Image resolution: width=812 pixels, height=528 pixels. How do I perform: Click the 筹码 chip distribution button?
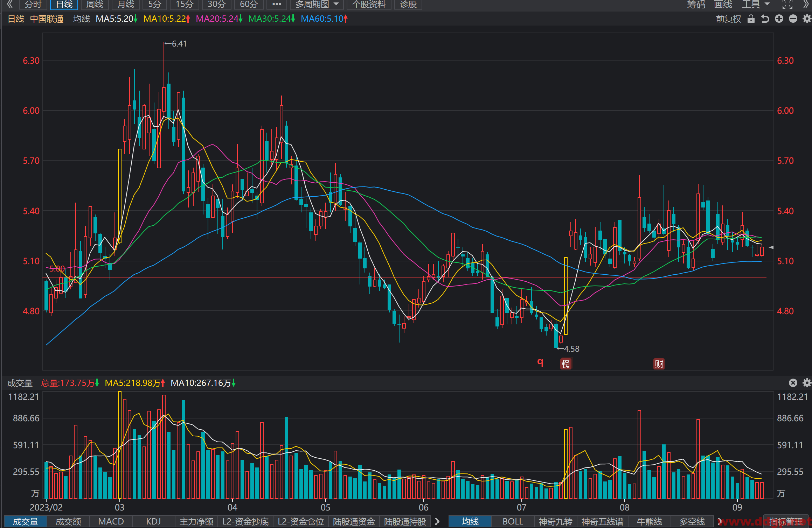click(x=696, y=4)
